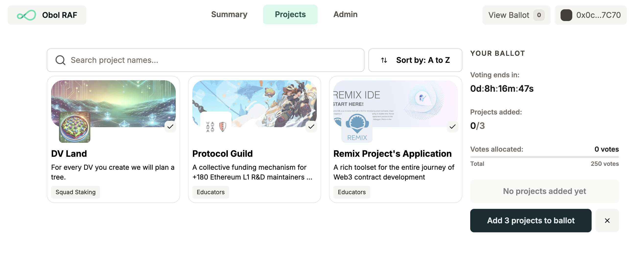This screenshot has width=644, height=270.
Task: Click the DV Land project avatar
Action: (x=74, y=127)
